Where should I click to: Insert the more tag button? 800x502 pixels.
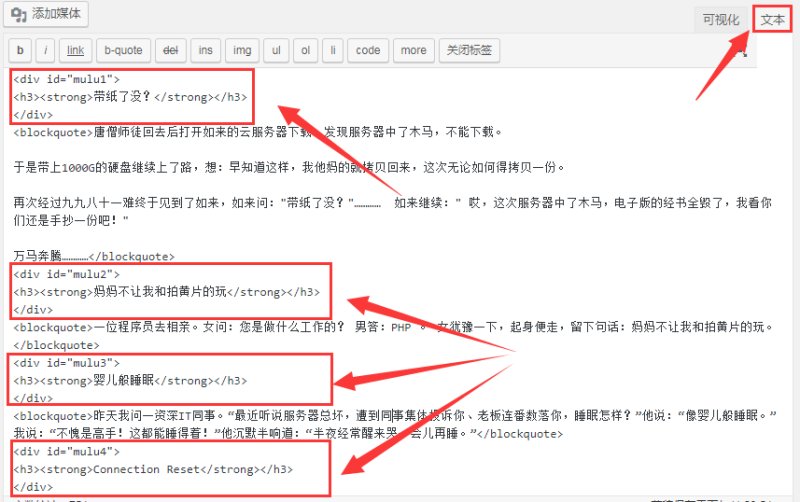click(414, 50)
